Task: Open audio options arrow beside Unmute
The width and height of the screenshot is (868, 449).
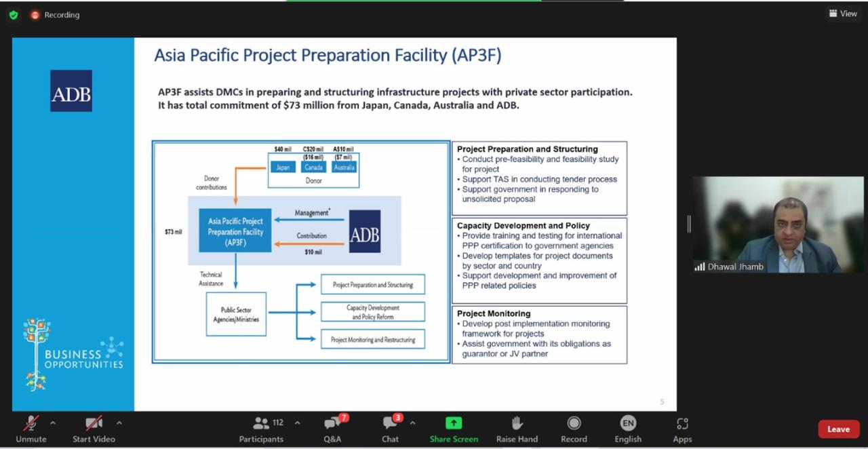Action: pyautogui.click(x=53, y=423)
